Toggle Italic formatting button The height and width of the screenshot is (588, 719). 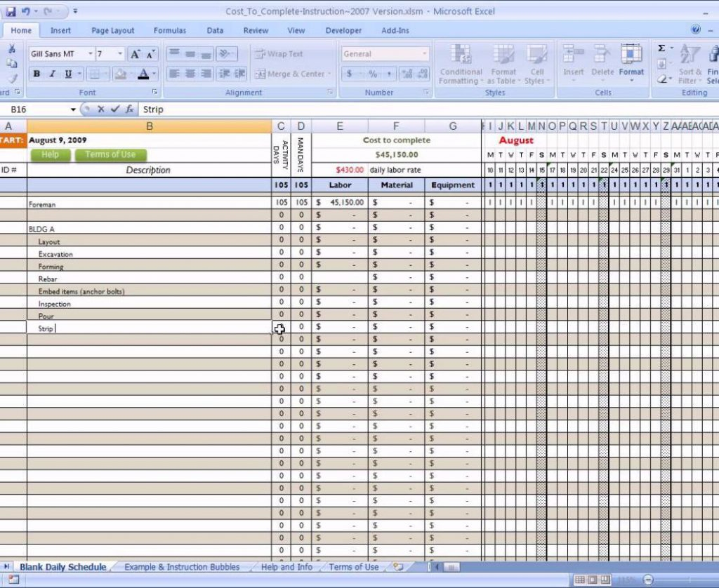[52, 74]
